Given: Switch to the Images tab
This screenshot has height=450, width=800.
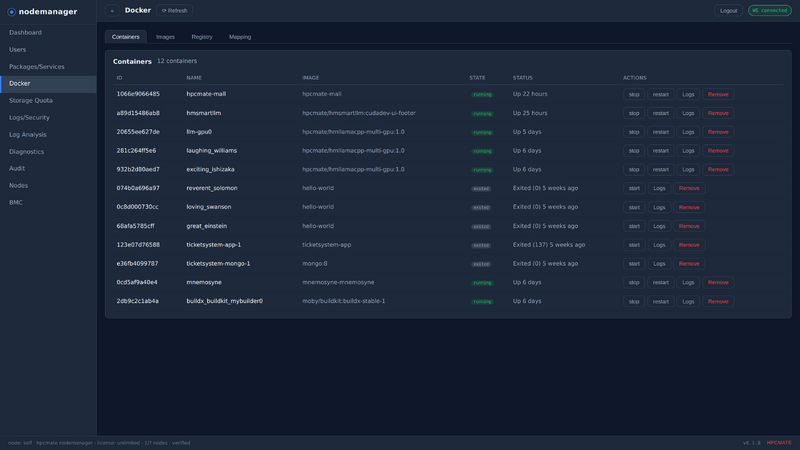Looking at the screenshot, I should click(165, 37).
